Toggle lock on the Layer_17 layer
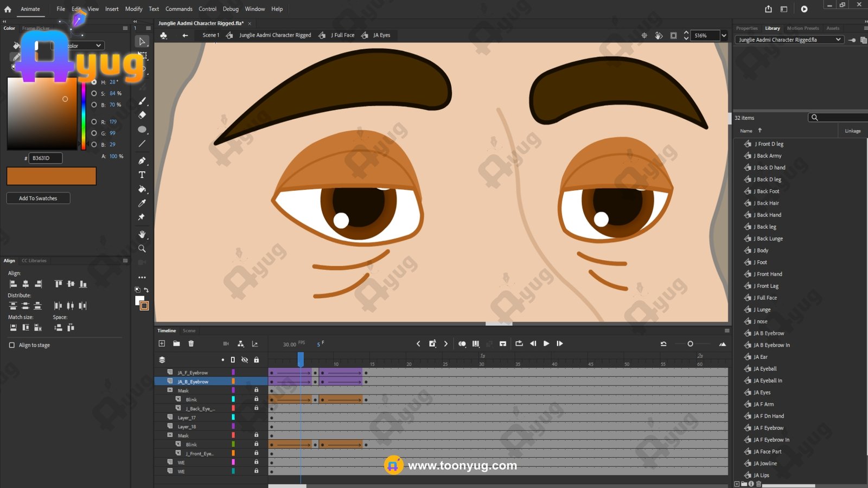868x488 pixels. (256, 418)
